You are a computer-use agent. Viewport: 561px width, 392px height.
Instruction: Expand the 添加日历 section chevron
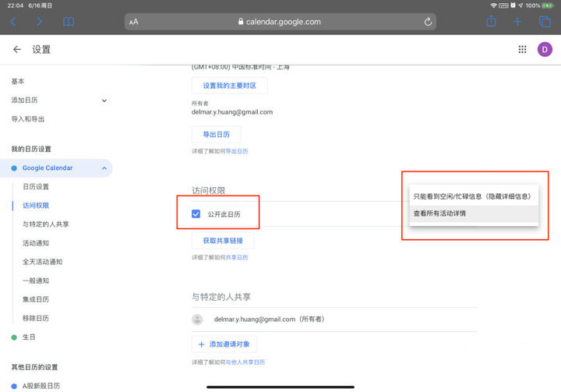point(104,101)
